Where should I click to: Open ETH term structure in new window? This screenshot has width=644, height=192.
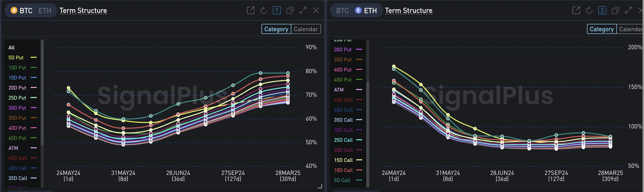coord(576,11)
